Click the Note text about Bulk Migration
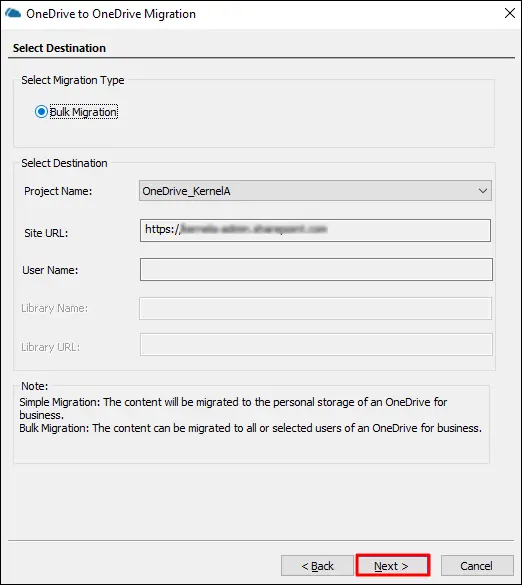522x585 pixels. pyautogui.click(x=250, y=428)
